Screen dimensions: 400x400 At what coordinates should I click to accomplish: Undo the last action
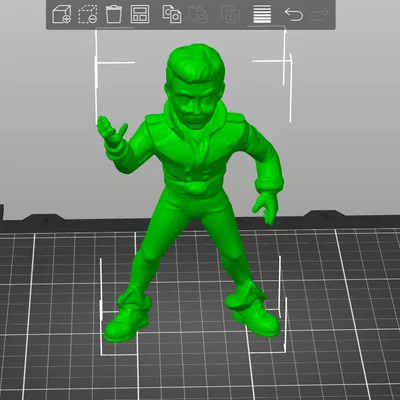294,14
